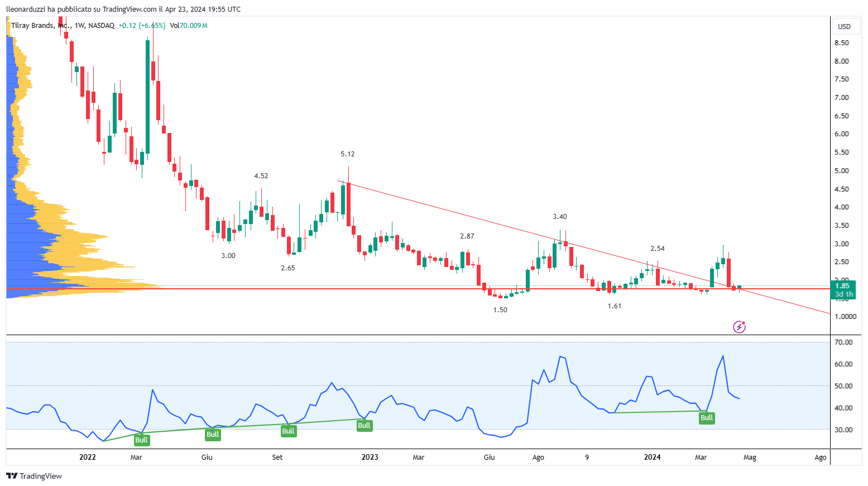Click 8.00 on the price axis

coord(842,61)
